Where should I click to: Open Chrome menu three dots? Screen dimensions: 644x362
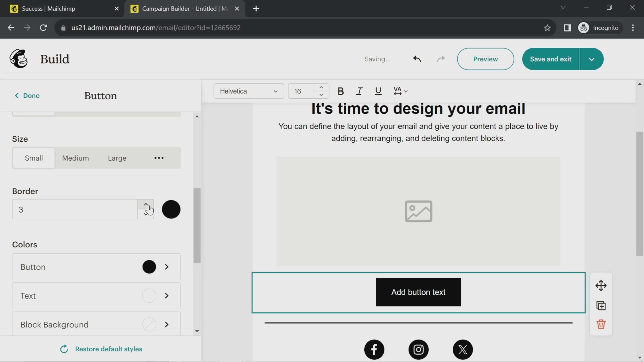click(x=633, y=28)
